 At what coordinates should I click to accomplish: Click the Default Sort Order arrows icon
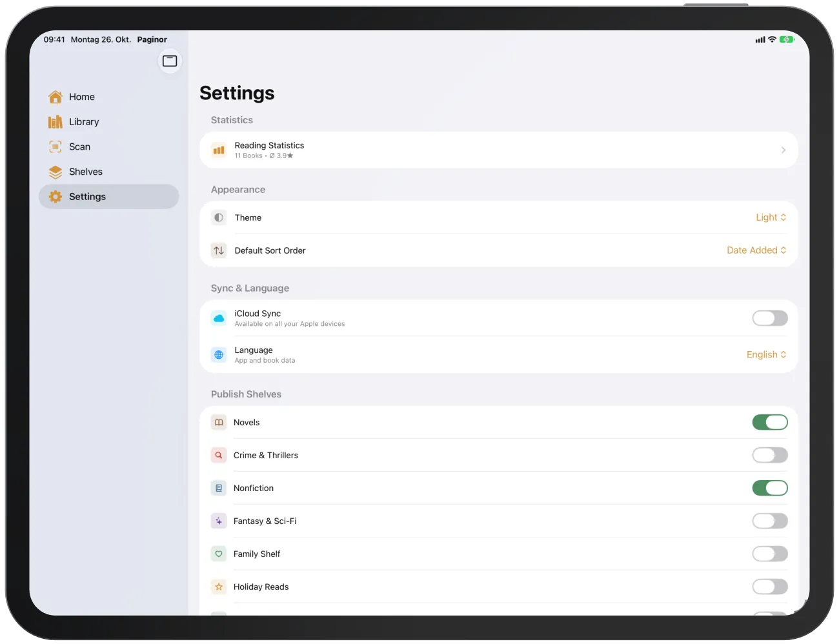(219, 250)
